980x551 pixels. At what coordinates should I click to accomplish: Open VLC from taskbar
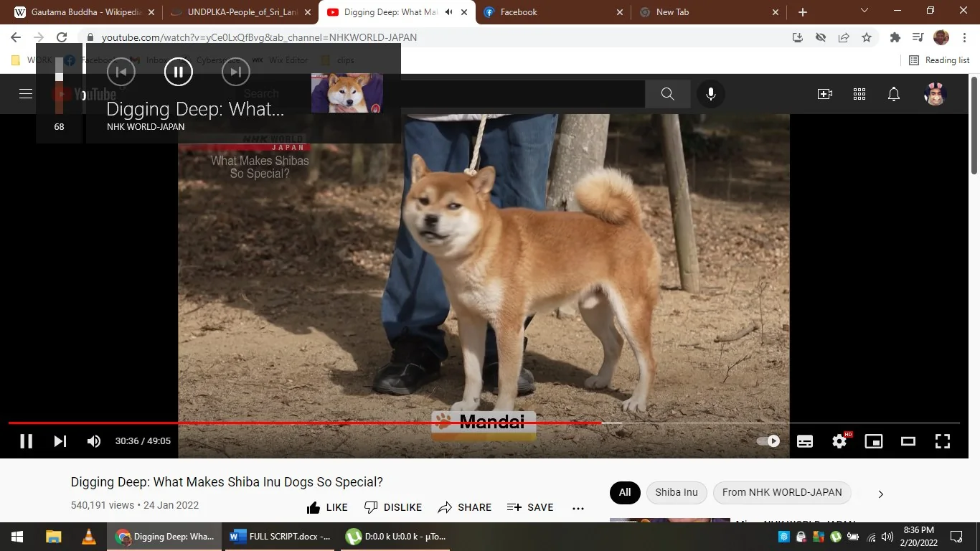coord(89,537)
